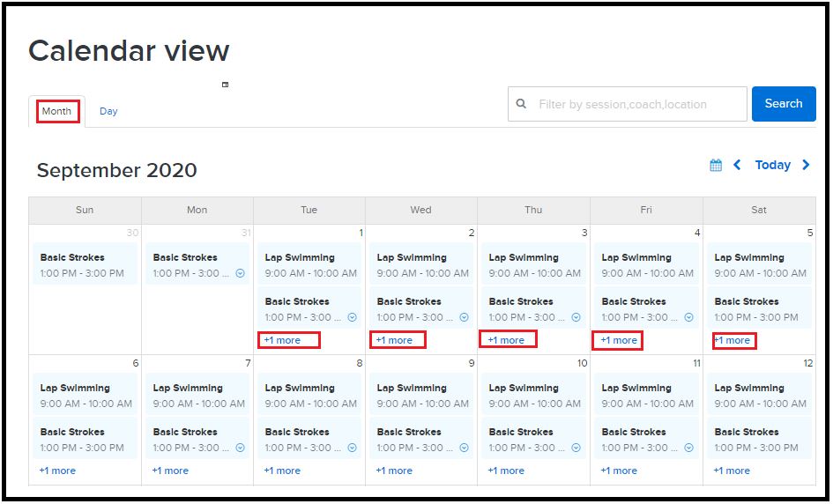Expand Basic Strokes session on September 7
The image size is (833, 504).
240,448
